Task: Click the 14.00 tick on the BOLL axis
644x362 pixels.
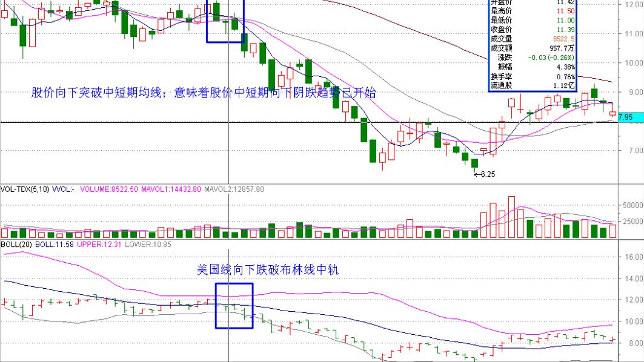Action: click(634, 278)
